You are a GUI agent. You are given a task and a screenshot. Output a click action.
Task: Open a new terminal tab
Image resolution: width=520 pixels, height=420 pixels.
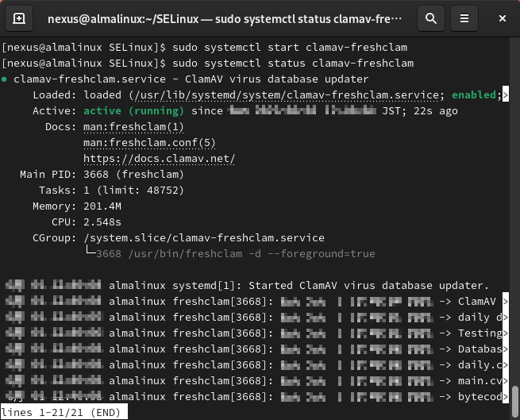tap(19, 17)
